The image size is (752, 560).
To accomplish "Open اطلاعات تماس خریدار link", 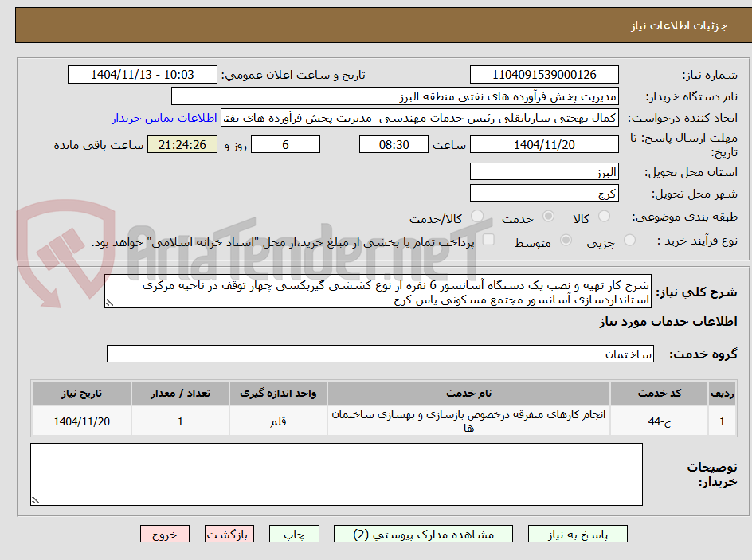I will tap(164, 118).
